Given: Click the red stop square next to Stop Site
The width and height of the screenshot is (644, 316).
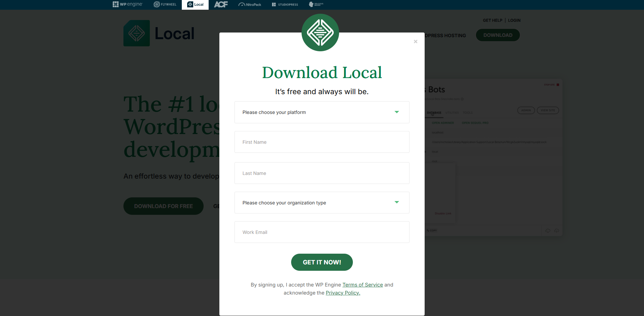Looking at the screenshot, I should click(x=558, y=85).
